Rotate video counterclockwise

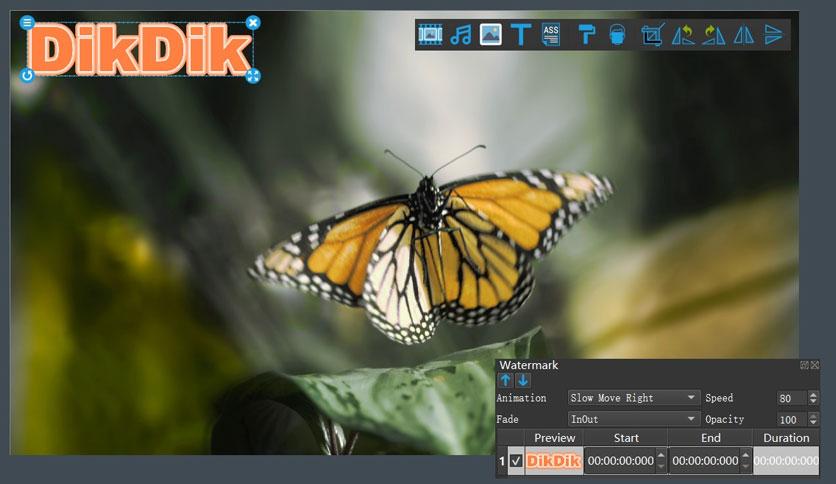pyautogui.click(x=683, y=35)
